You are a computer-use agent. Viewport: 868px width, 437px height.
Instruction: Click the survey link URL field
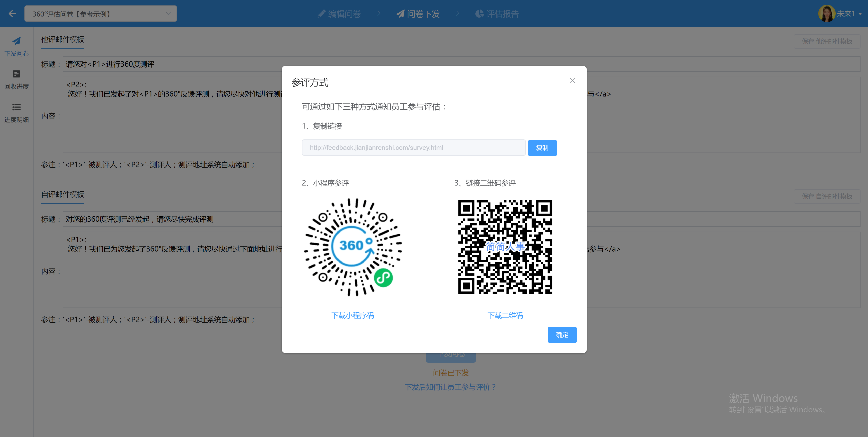point(413,148)
